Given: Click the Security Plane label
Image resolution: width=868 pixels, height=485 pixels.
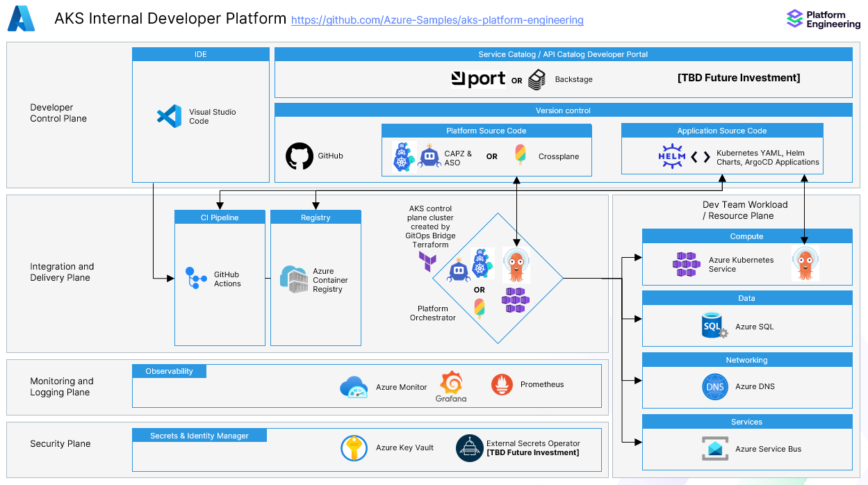Looking at the screenshot, I should coord(60,443).
